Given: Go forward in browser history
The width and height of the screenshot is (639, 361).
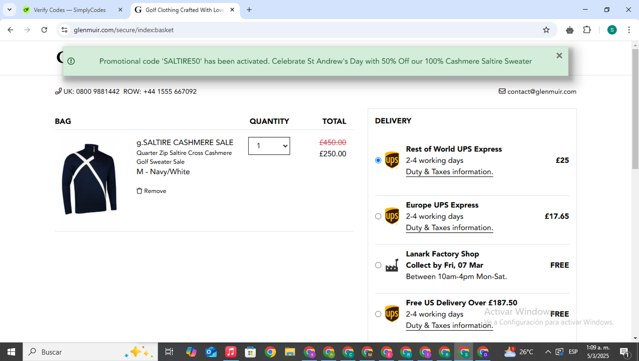Looking at the screenshot, I should tap(27, 30).
